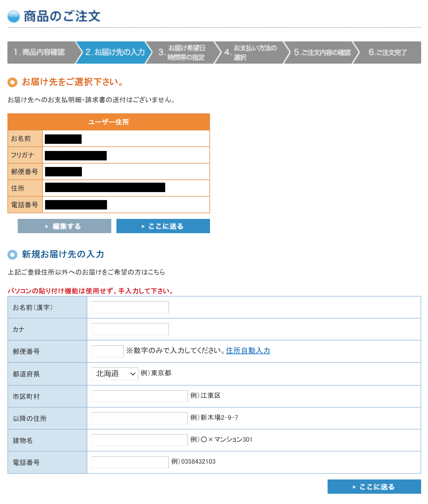
Task: Click step 6 ご注文完了
Action: (x=387, y=53)
